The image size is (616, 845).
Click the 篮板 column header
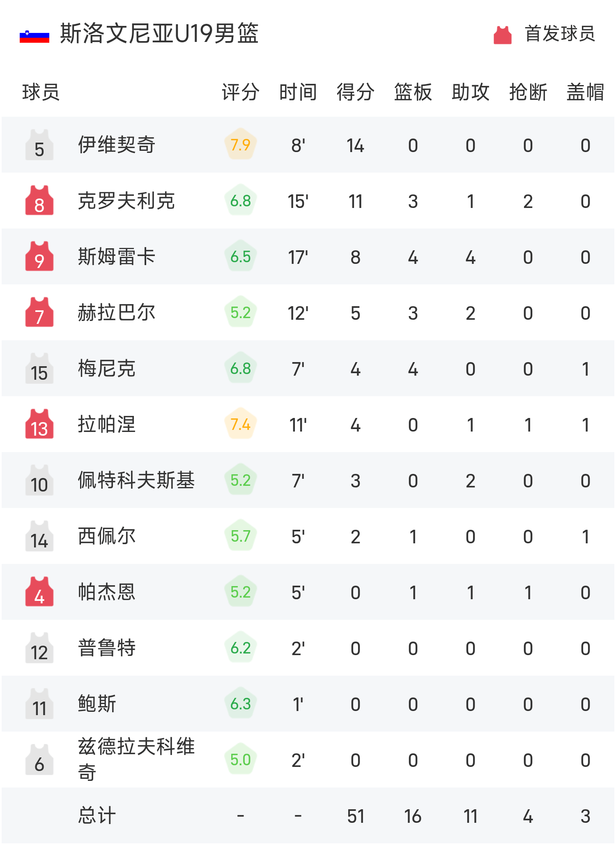pyautogui.click(x=412, y=92)
